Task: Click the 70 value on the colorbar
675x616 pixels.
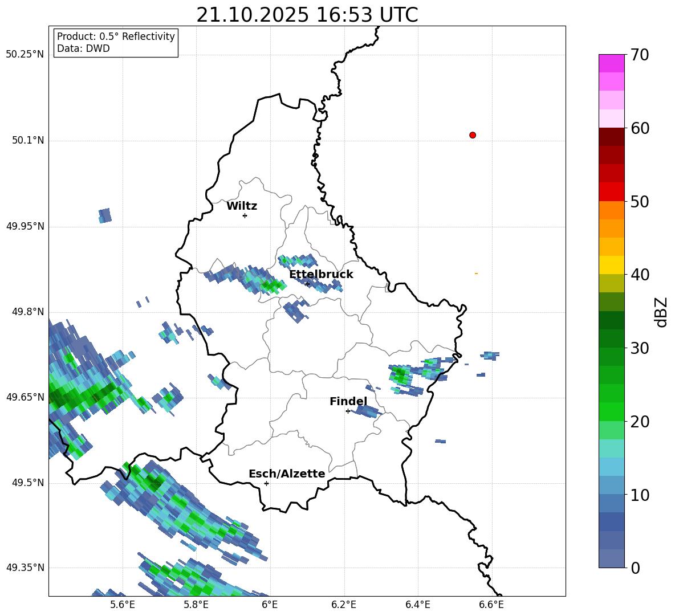Action: pyautogui.click(x=640, y=55)
